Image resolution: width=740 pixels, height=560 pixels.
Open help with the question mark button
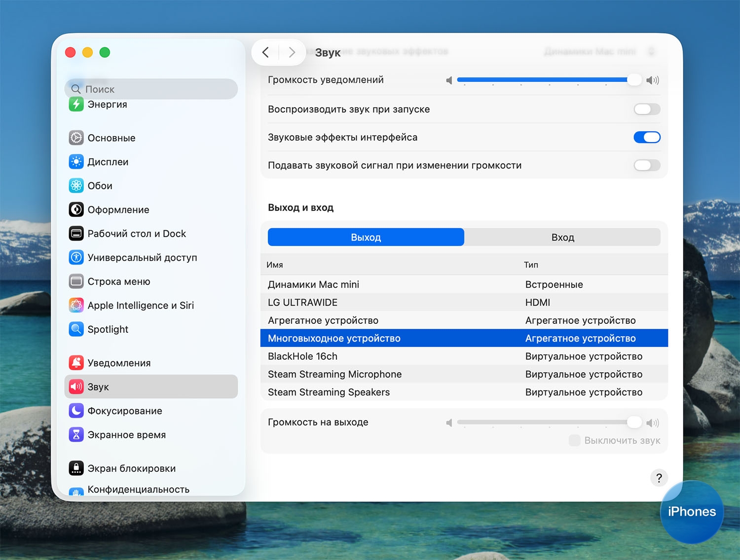pyautogui.click(x=659, y=478)
